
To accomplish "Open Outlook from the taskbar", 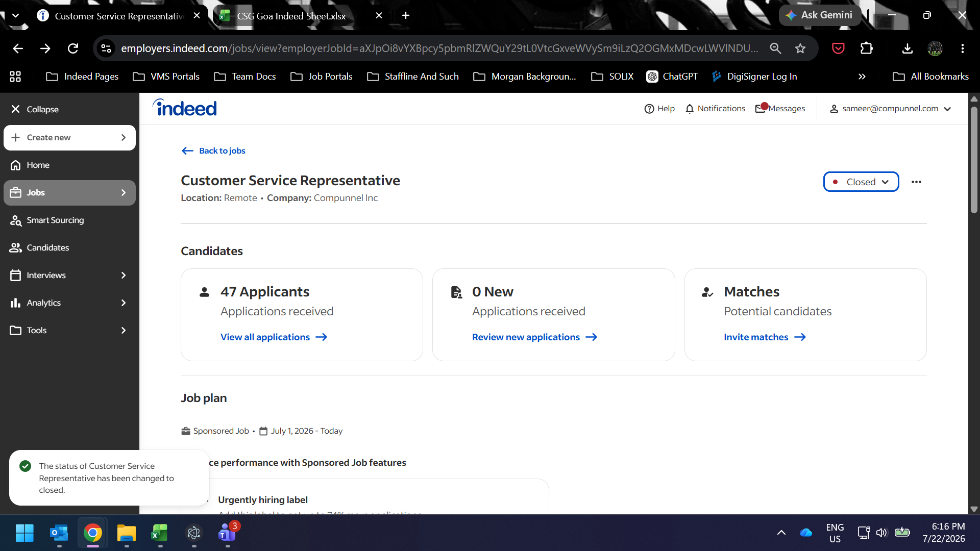I will coord(59,533).
